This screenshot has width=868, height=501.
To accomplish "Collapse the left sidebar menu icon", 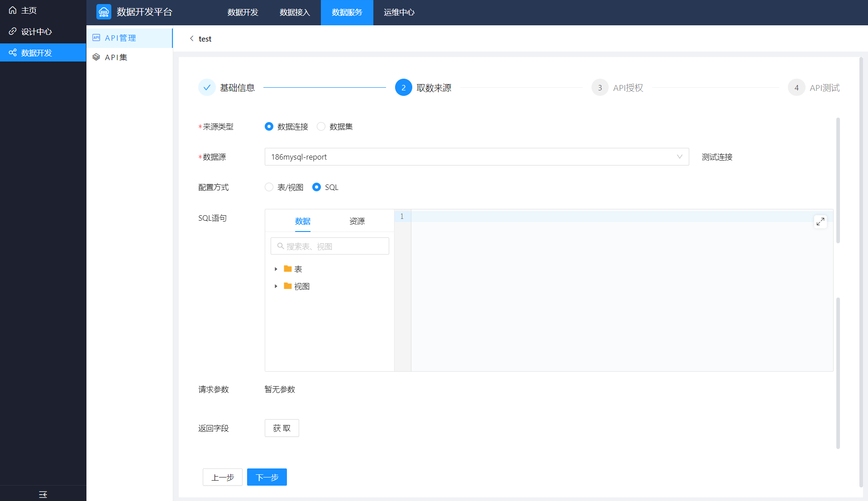I will tap(43, 494).
